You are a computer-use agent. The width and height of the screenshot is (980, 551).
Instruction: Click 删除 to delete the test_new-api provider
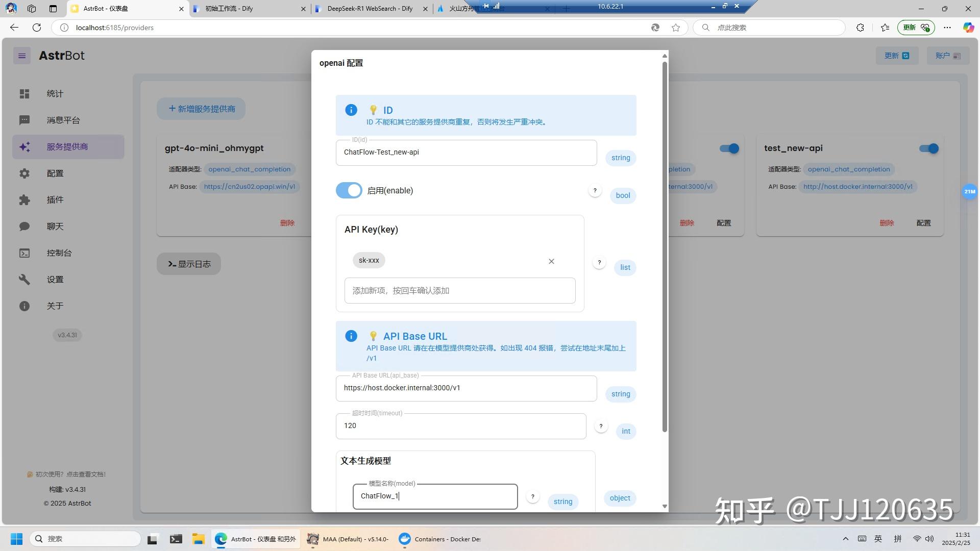click(x=887, y=223)
